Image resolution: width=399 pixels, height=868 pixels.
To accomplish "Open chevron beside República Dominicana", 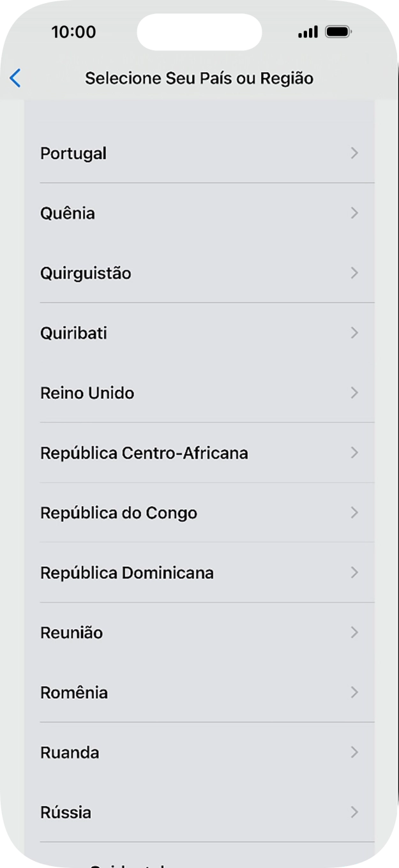I will [x=354, y=572].
